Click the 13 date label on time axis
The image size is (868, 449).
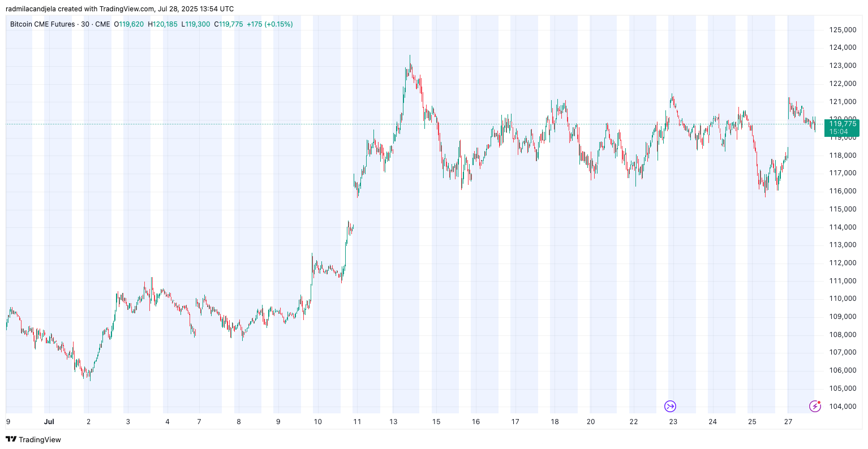click(393, 422)
